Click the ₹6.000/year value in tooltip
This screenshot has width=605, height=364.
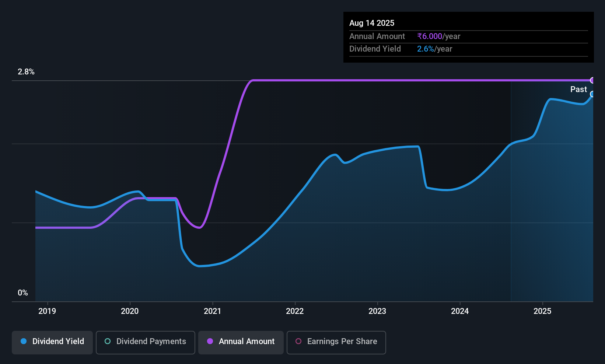[x=438, y=36]
